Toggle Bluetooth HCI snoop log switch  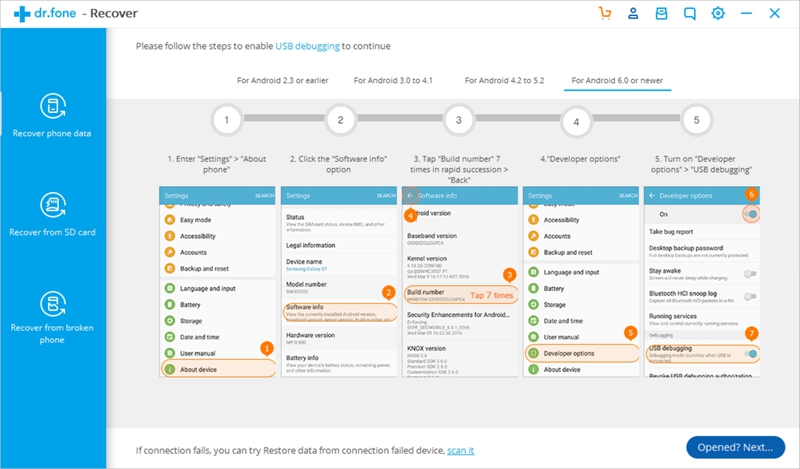tap(749, 297)
